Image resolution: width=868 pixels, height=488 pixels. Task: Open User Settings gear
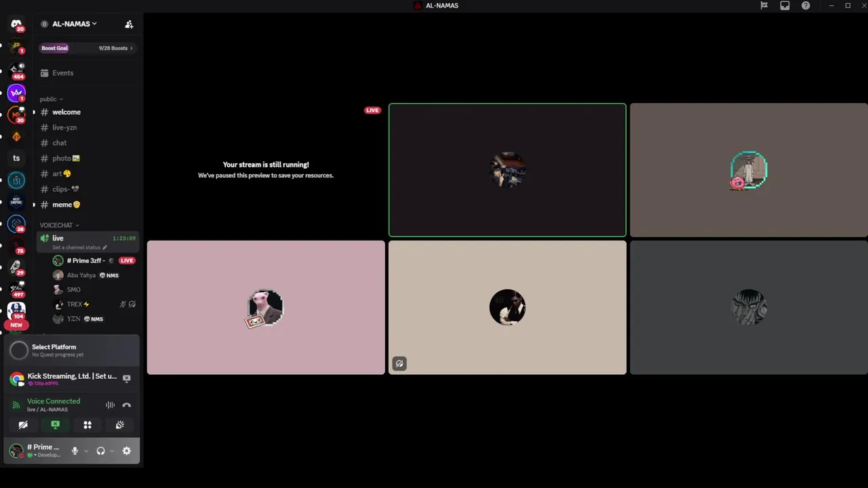[126, 451]
